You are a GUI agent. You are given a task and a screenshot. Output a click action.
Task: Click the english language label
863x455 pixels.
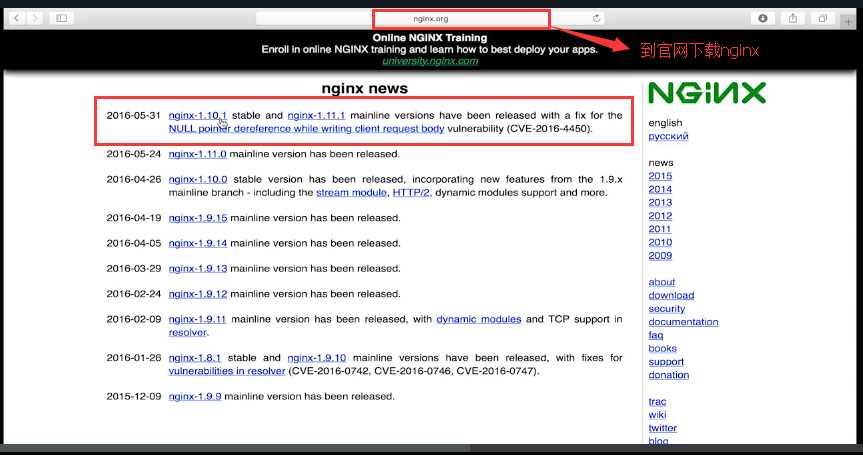coord(665,123)
